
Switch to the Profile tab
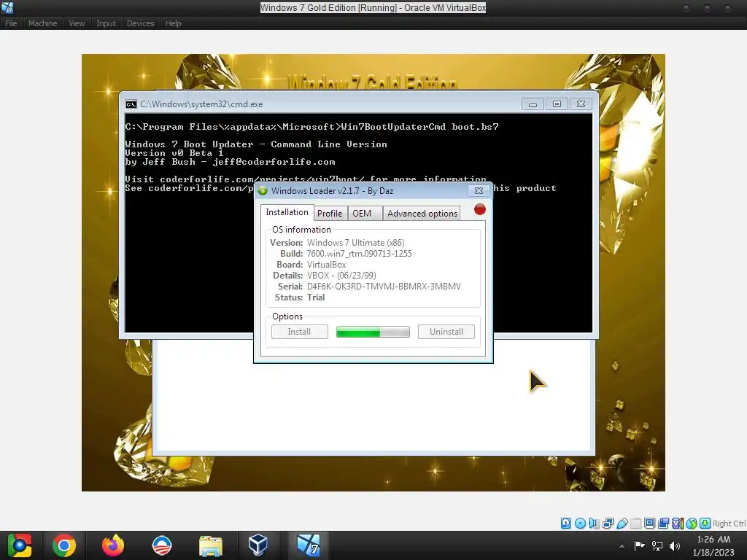click(x=330, y=214)
